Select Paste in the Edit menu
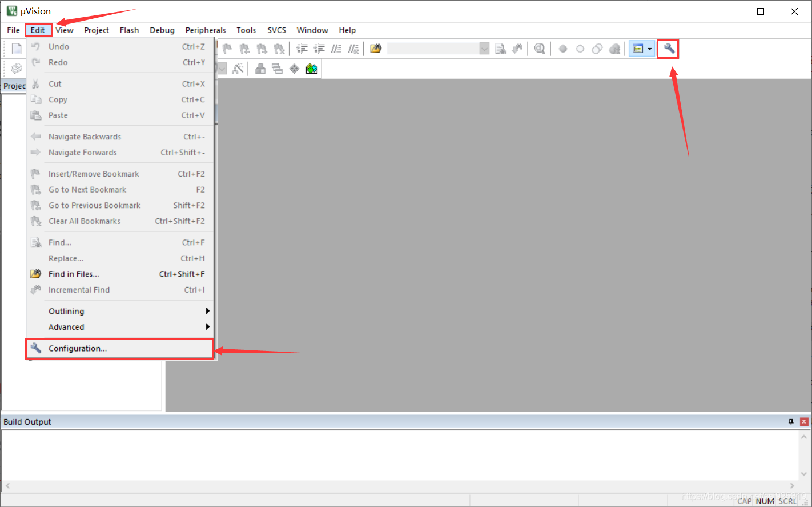Viewport: 812px width, 507px height. [119, 115]
